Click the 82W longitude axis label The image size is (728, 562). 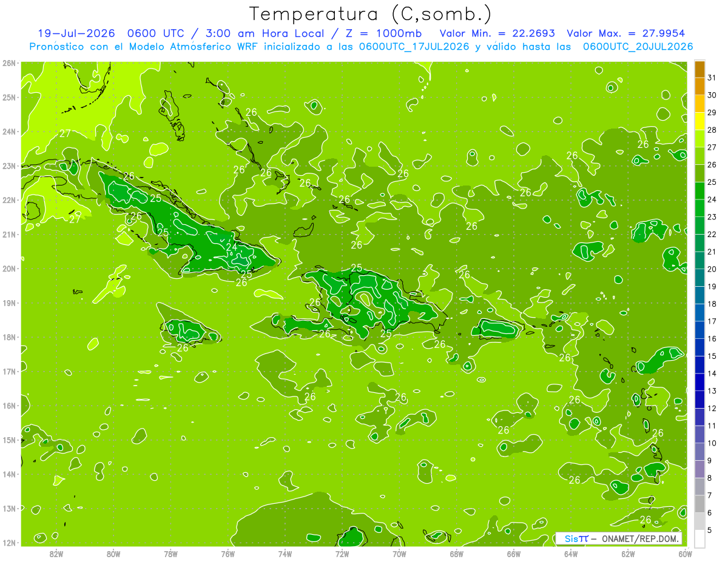point(56,554)
